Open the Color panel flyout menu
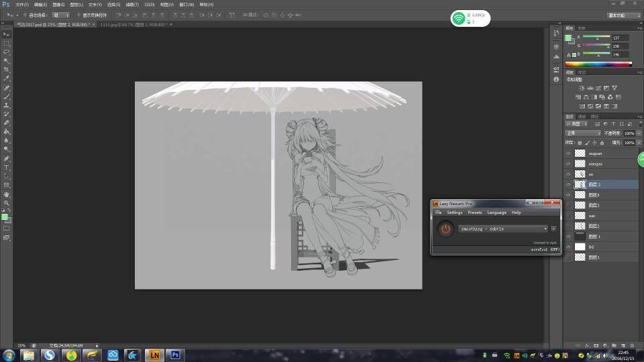Image resolution: width=644 pixels, height=362 pixels. point(640,28)
